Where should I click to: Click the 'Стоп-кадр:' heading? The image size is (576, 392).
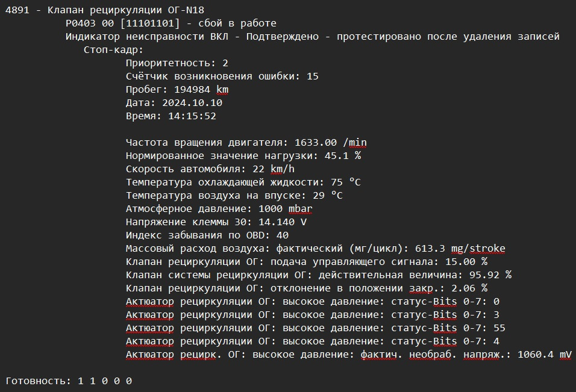pos(113,49)
